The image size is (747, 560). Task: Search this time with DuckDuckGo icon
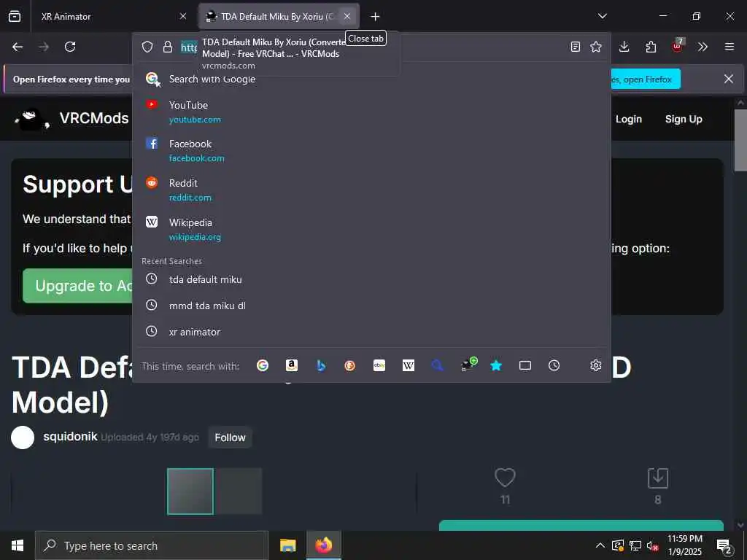(349, 365)
